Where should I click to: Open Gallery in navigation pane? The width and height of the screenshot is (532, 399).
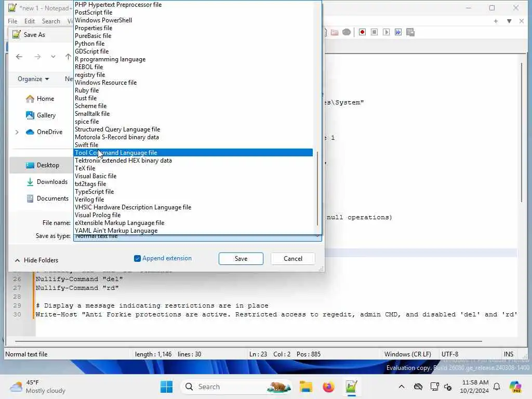pos(41,115)
